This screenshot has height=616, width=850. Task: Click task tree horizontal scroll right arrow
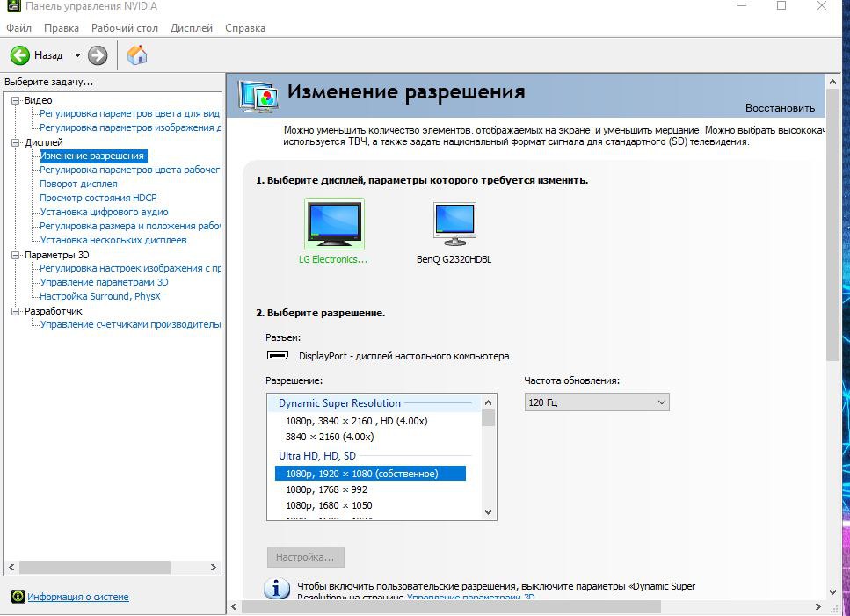[x=213, y=568]
